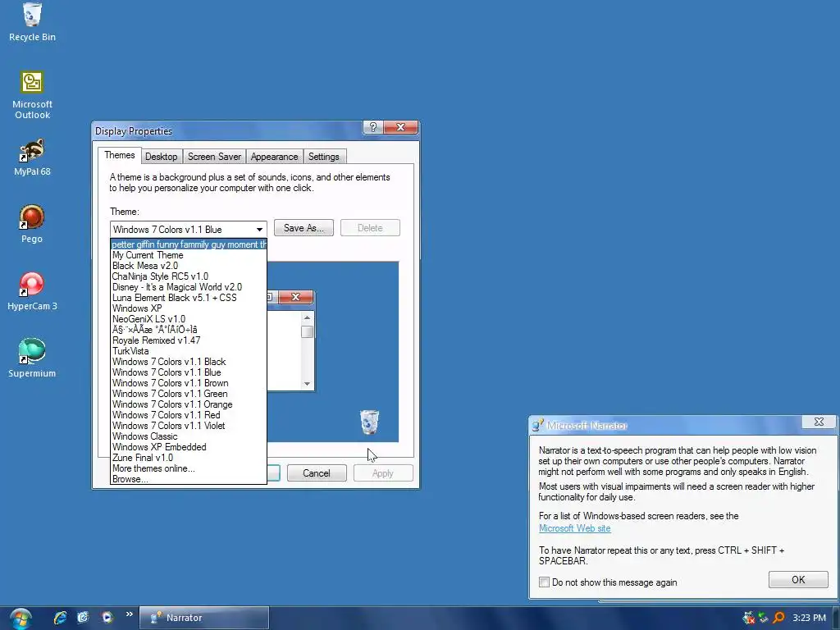The image size is (840, 630).
Task: Select the HyperCam 3 desktop shortcut
Action: pyautogui.click(x=32, y=291)
